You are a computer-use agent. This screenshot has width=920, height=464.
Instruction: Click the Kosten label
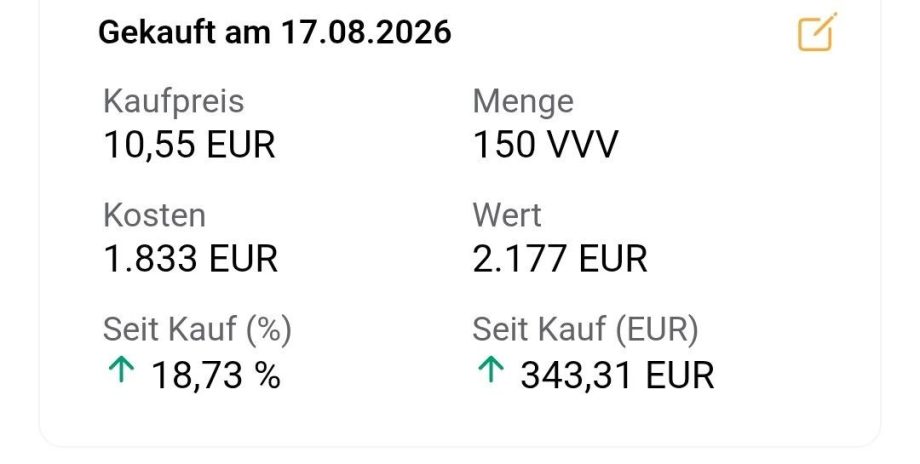(155, 215)
